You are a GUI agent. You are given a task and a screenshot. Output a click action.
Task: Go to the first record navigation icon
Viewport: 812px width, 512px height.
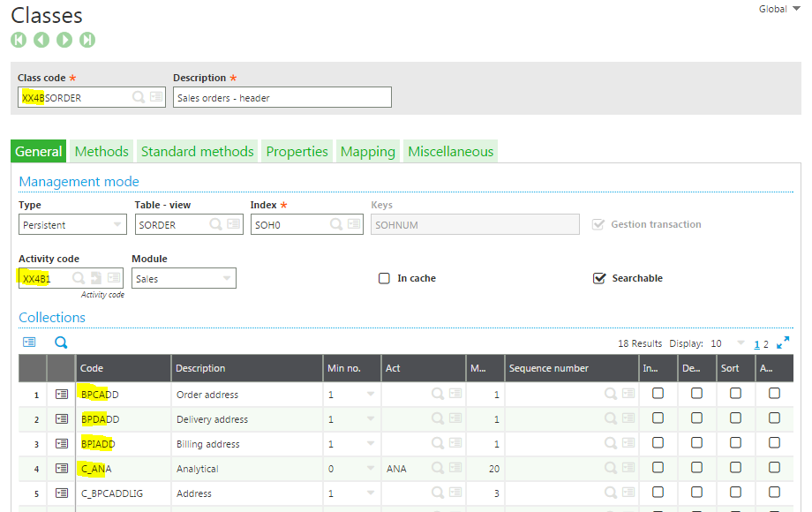pyautogui.click(x=19, y=40)
